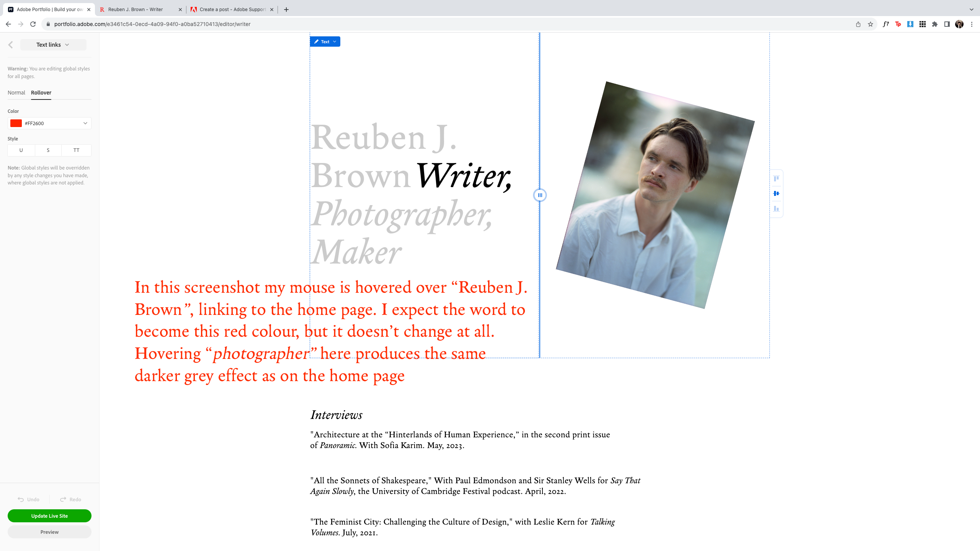Click the red color swatch
980x551 pixels.
coord(16,123)
